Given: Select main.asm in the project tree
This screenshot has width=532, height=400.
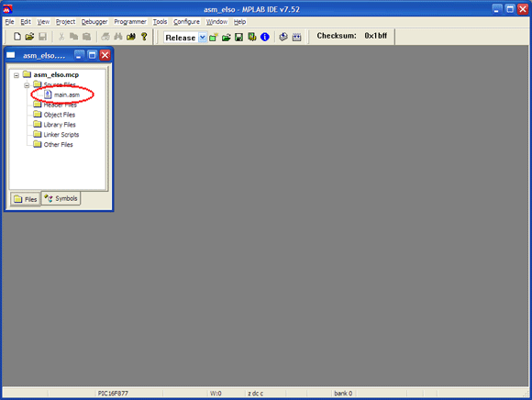Looking at the screenshot, I should tap(67, 94).
